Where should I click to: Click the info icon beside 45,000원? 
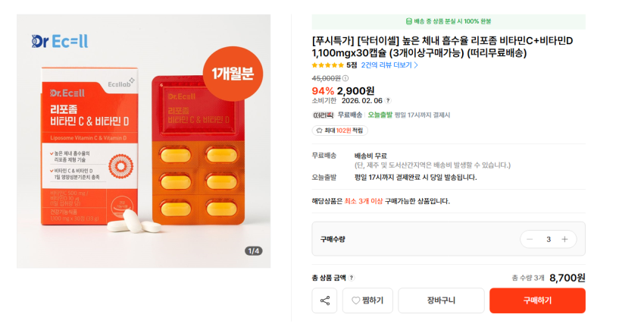click(345, 78)
